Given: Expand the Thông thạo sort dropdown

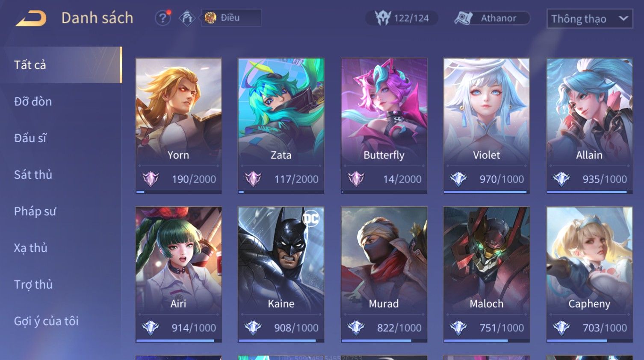Looking at the screenshot, I should [590, 19].
